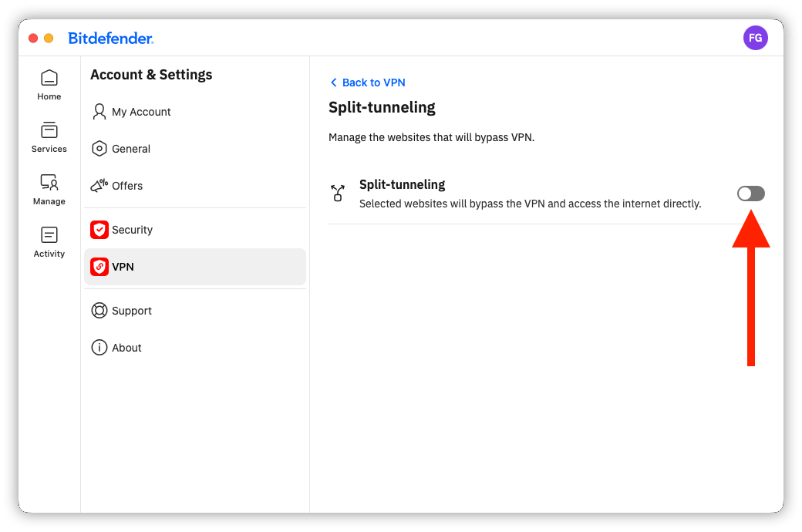Open the Manage devices icon
Image resolution: width=802 pixels, height=532 pixels.
pos(49,182)
